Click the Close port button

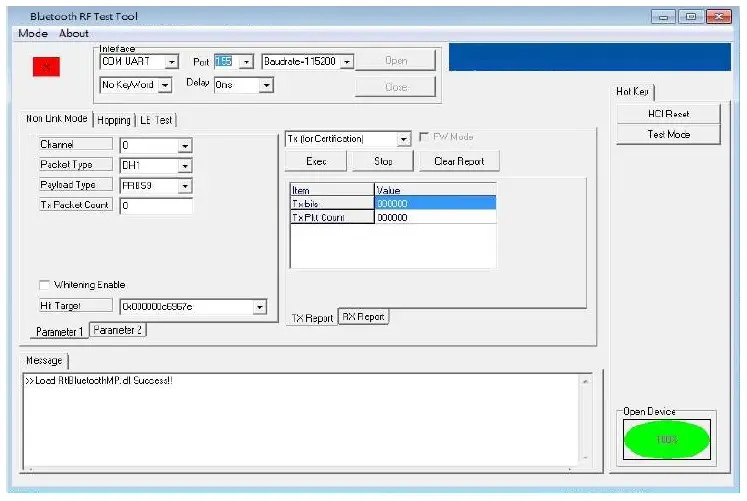point(395,87)
